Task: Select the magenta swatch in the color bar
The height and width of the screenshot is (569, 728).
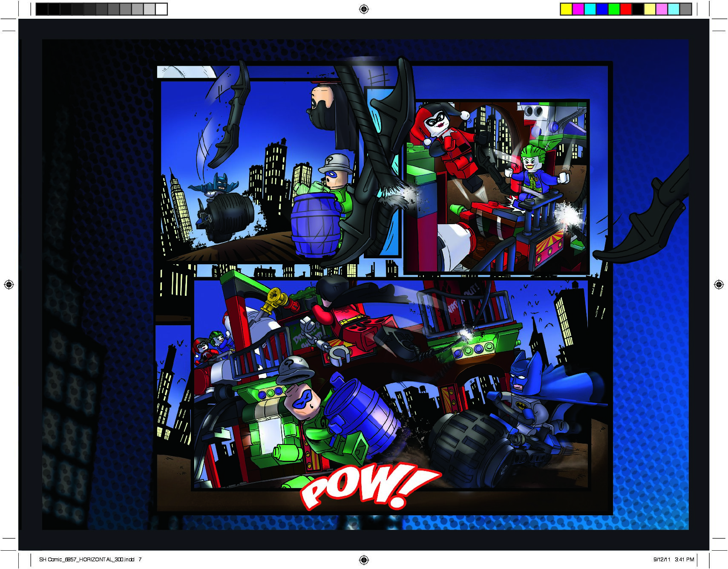Action: (578, 9)
